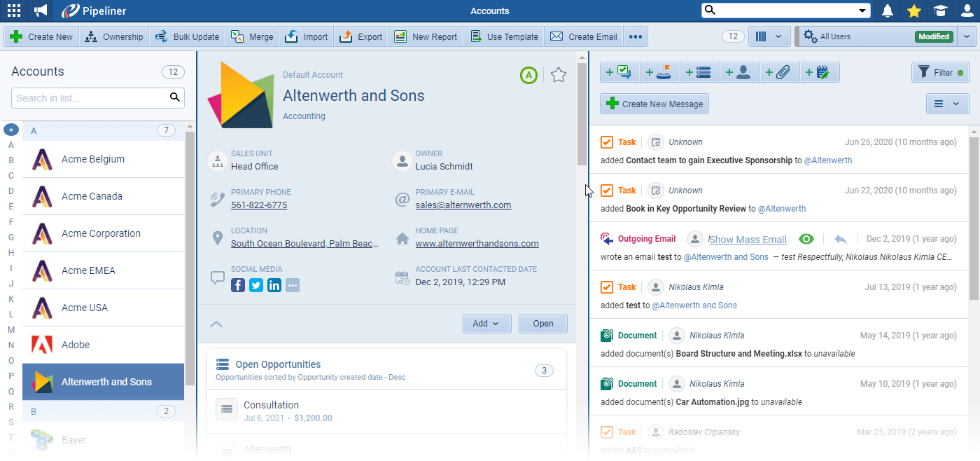Star the Altenwerth and Sons account

[558, 74]
